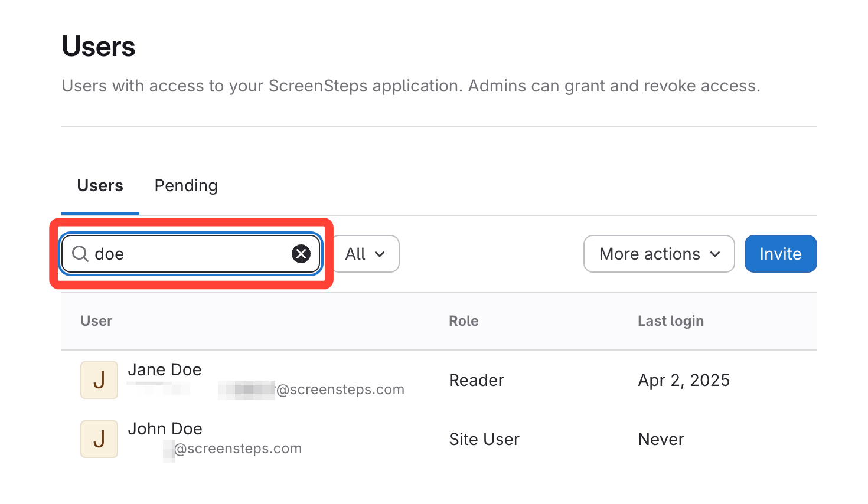Click John Doe's screensteps.com email address
The width and height of the screenshot is (868, 504).
pyautogui.click(x=237, y=449)
